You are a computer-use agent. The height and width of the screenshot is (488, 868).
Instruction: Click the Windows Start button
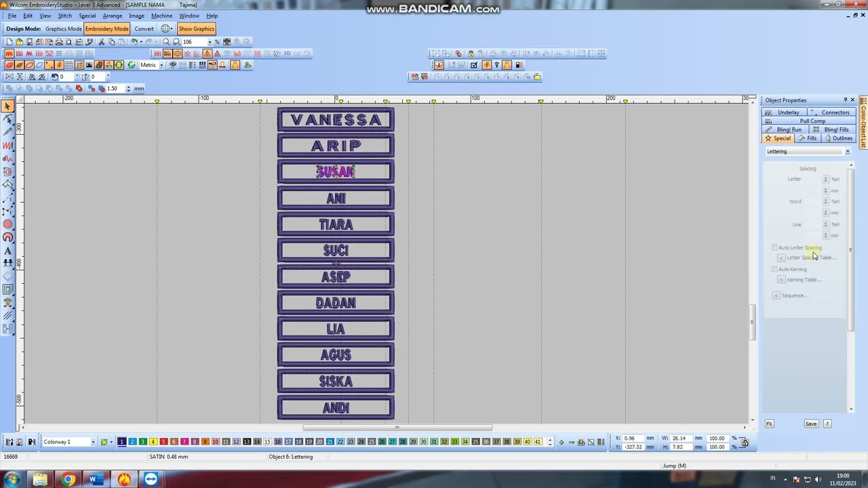coord(12,479)
